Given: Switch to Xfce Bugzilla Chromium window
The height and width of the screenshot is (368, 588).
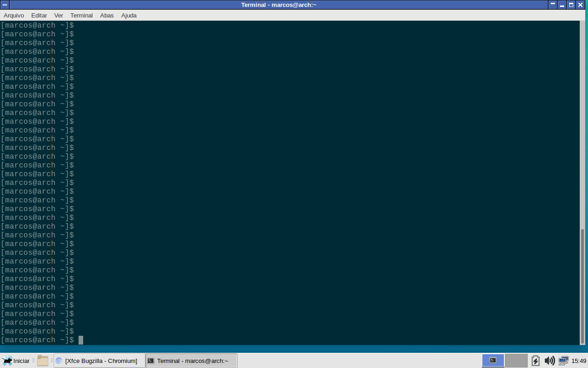Looking at the screenshot, I should (100, 361).
